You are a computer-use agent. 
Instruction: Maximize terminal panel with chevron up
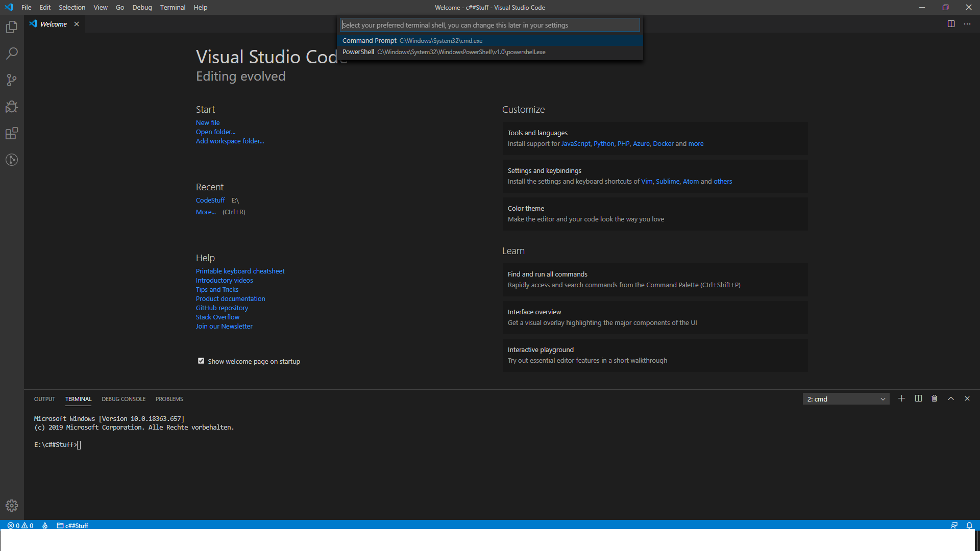pyautogui.click(x=951, y=398)
